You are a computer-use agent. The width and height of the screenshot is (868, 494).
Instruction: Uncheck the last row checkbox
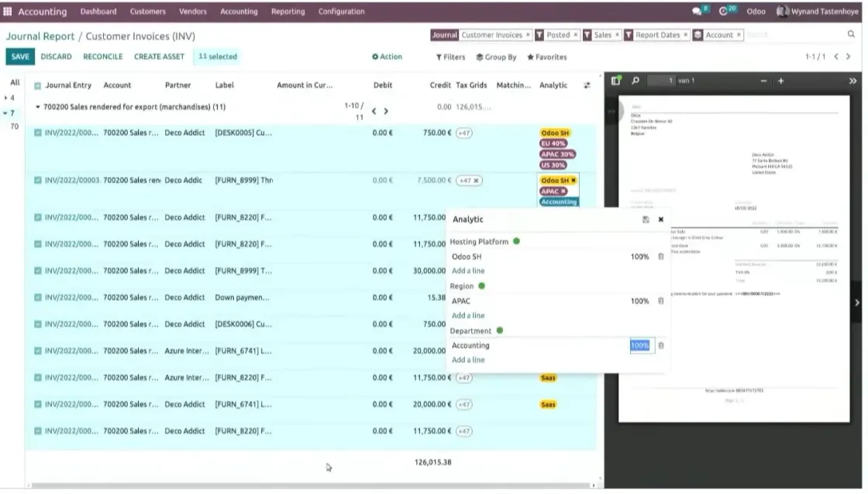[38, 431]
